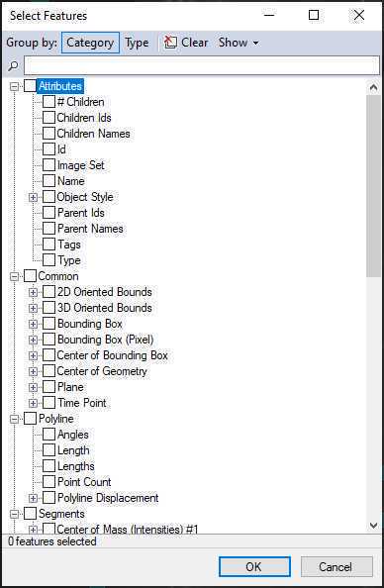Collapse the Attributes category
Screen dimensions: 384x588
point(14,87)
